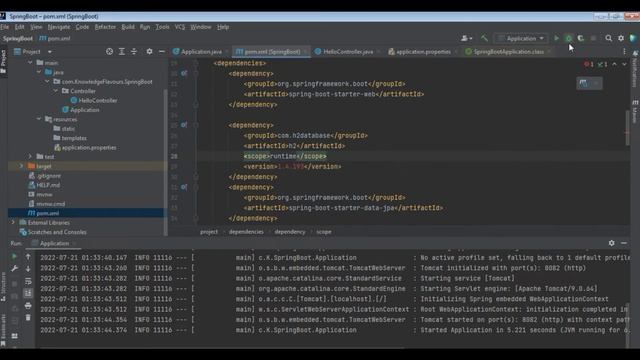Viewport: 640px width, 360px height.
Task: Open the user account icon in the toolbar
Action: (466, 38)
